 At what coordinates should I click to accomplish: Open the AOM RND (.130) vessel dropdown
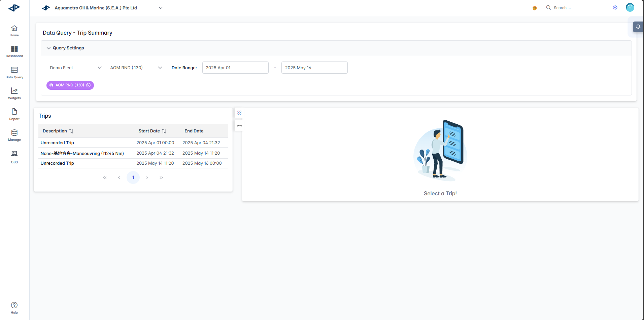coord(136,68)
